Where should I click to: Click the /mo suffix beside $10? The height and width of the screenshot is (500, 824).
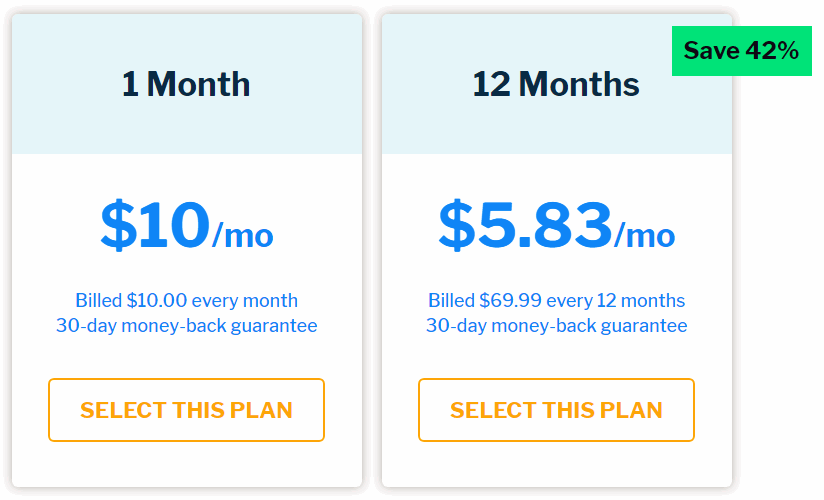pyautogui.click(x=243, y=235)
